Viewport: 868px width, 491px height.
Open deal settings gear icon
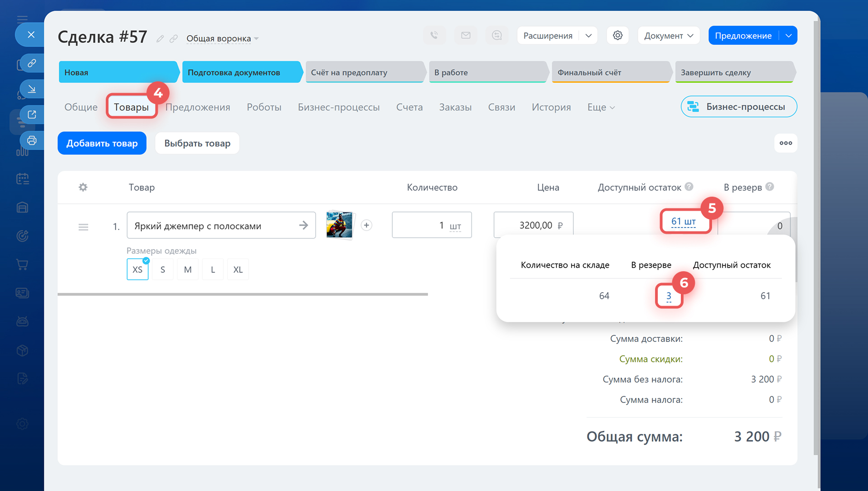pos(618,35)
